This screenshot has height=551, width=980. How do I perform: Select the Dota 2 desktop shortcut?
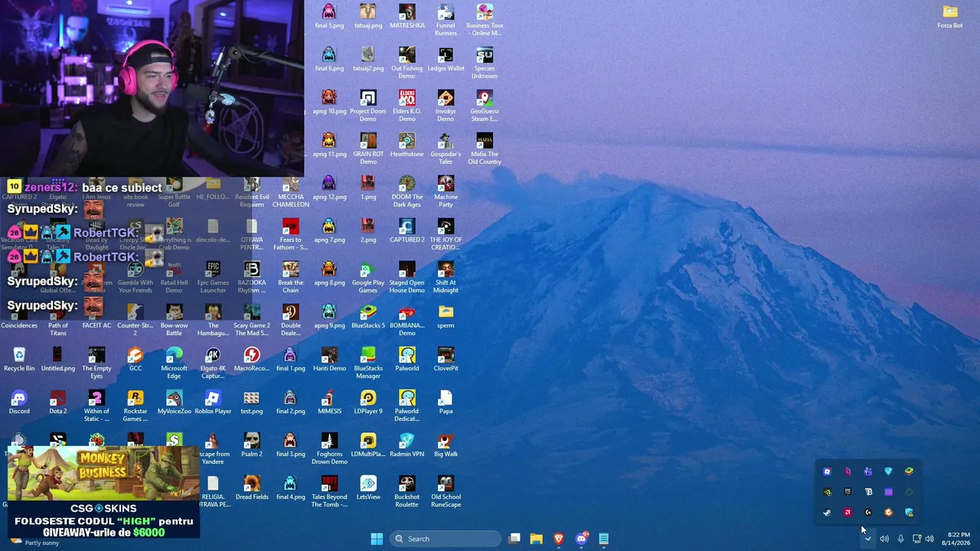click(x=58, y=403)
